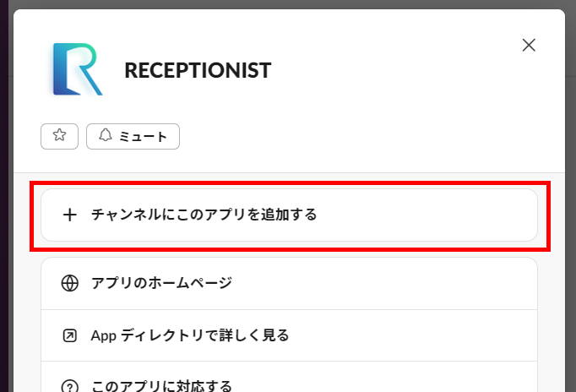Screen dimensions: 576x392
Task: Click empty space in the add-to-channel row
Action: point(439,215)
